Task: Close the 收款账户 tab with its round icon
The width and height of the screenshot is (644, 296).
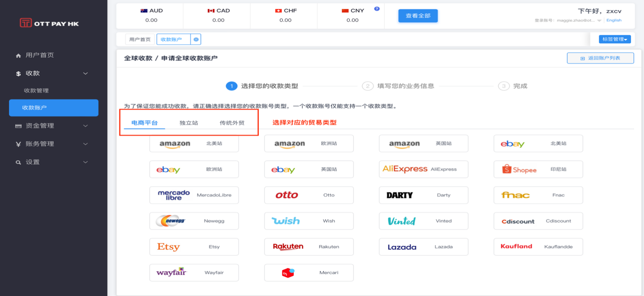Action: coord(196,39)
